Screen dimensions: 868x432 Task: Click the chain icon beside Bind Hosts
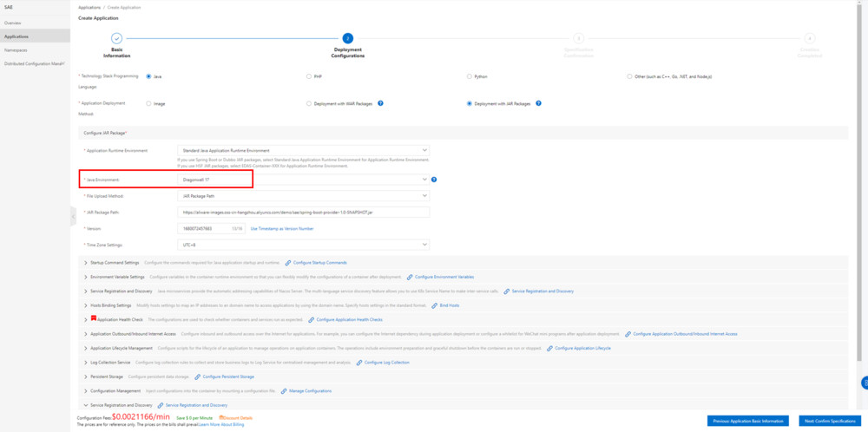(x=434, y=305)
